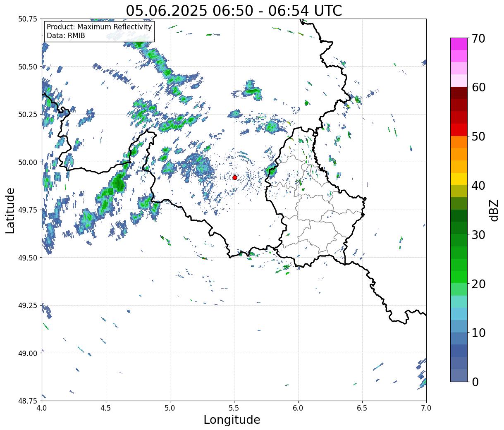
Task: Click the latitude tick label "50.75"
Action: click(28, 19)
